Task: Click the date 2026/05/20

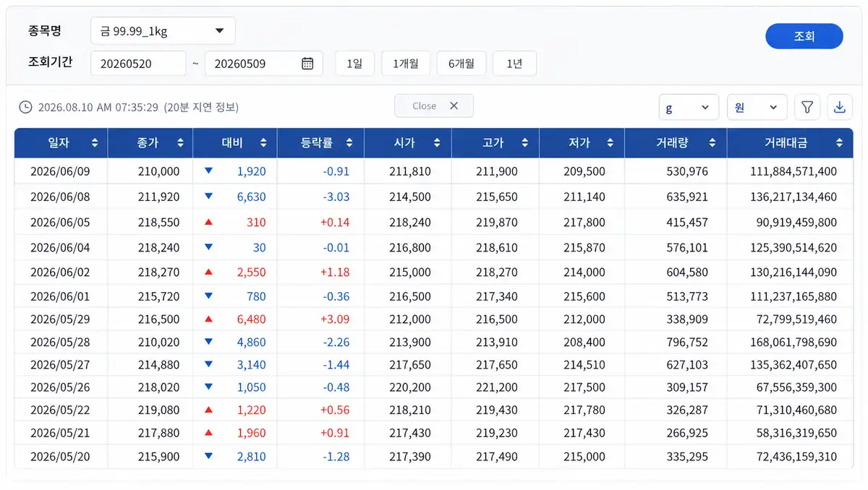Action: [x=60, y=456]
